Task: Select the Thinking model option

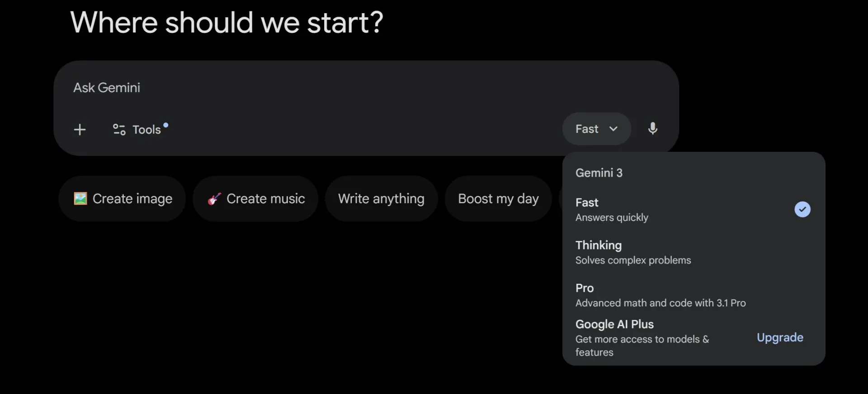Action: point(693,252)
